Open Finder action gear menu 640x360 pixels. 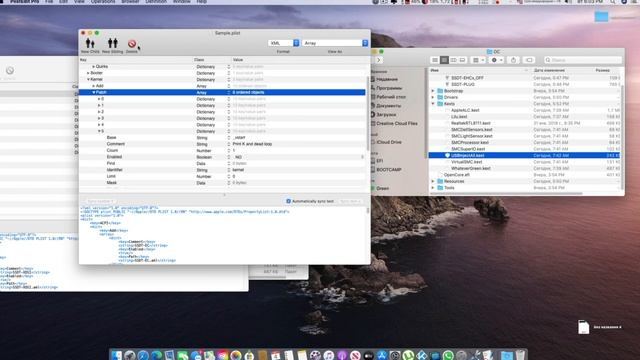[496, 60]
